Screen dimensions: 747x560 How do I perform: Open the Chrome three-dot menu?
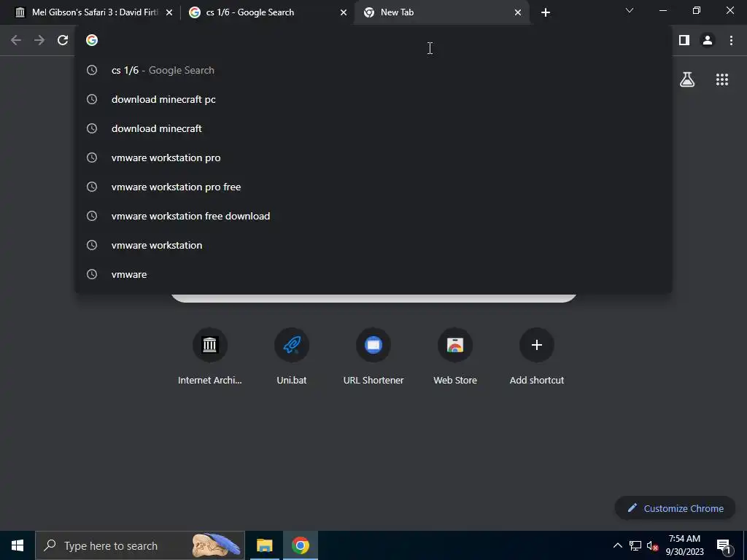[731, 41]
